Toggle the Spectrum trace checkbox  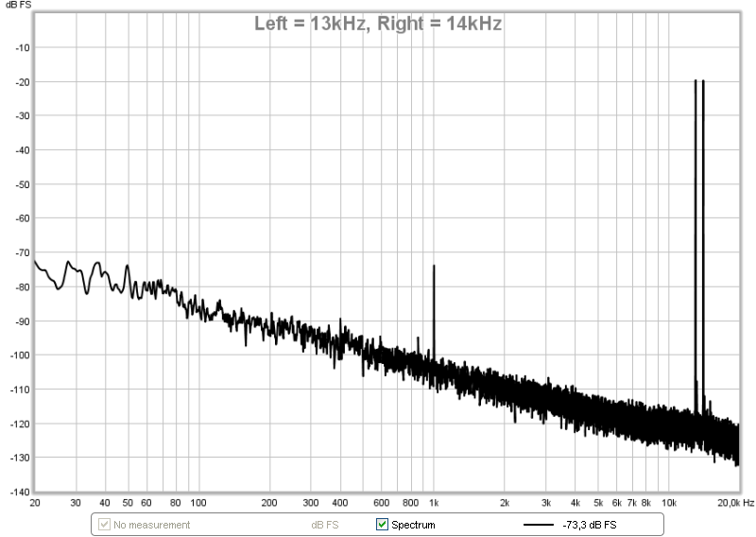click(382, 524)
